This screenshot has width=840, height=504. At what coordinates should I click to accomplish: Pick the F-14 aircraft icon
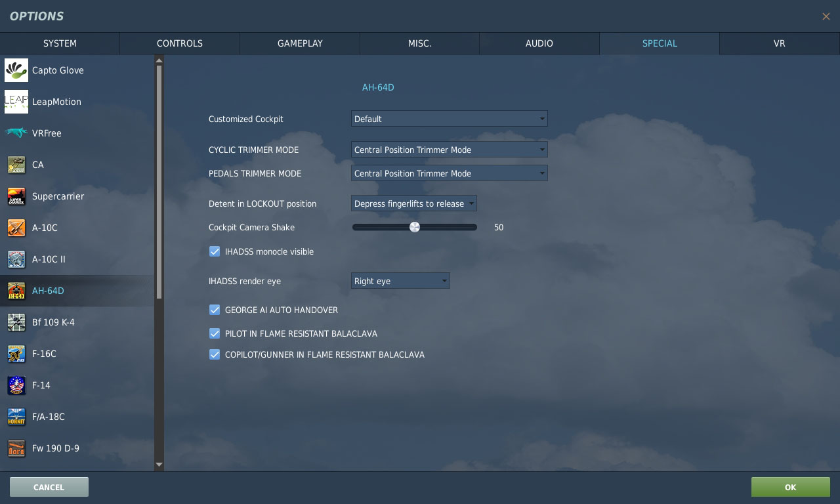pos(16,385)
